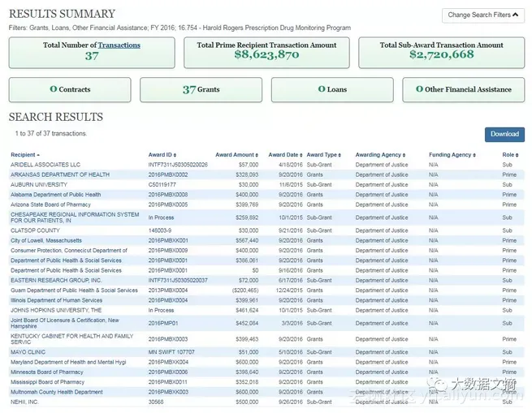Open the Change Search Filters dropdown

tap(482, 15)
